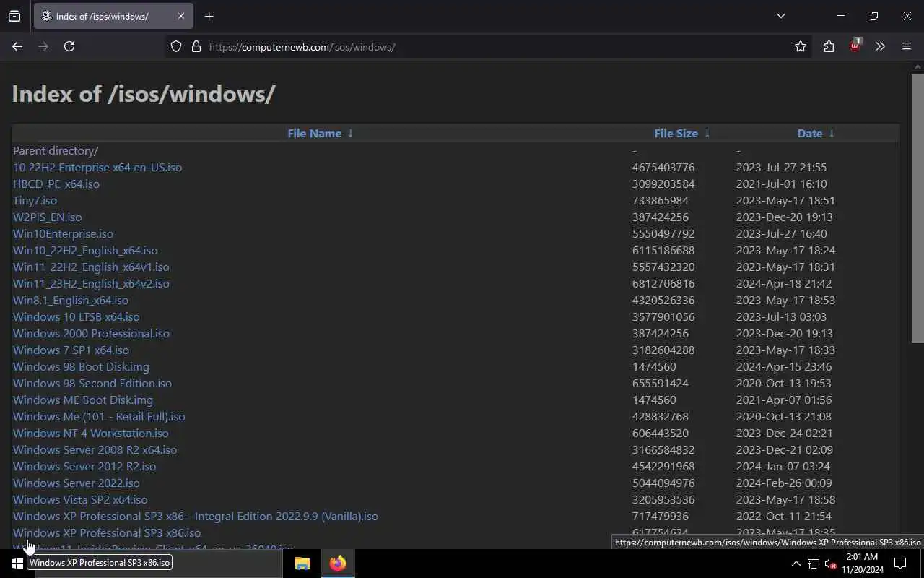Click the Firefox View icon
924x578 pixels.
pos(14,16)
